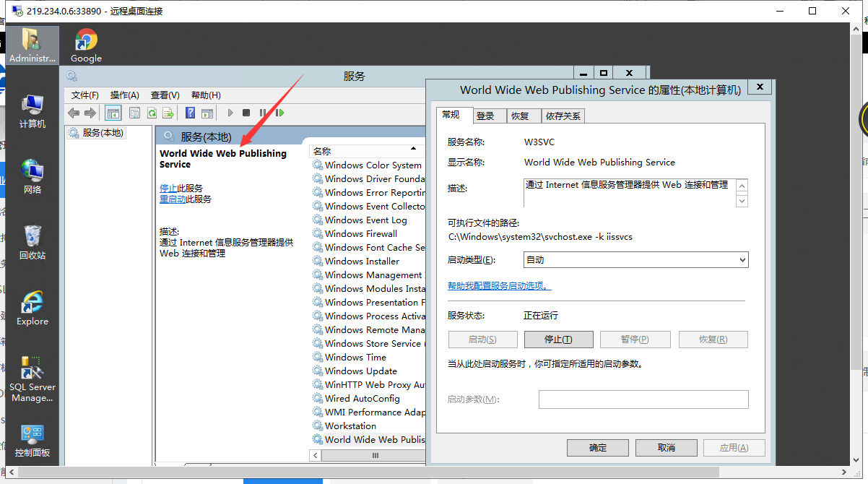Open the 控制面板 desktop icon
This screenshot has width=868, height=484.
tap(32, 440)
